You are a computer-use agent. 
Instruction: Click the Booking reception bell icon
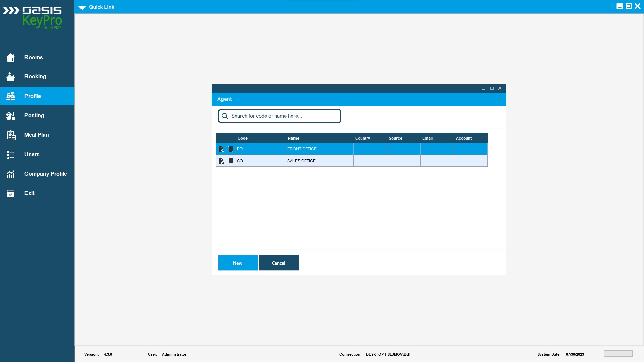(11, 77)
